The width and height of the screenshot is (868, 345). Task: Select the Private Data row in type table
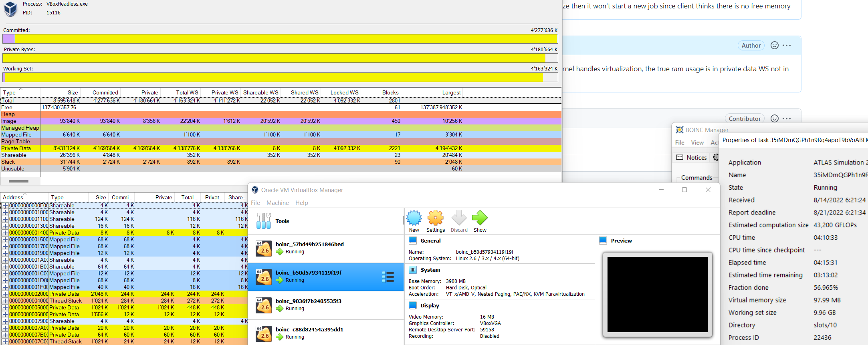pyautogui.click(x=281, y=148)
